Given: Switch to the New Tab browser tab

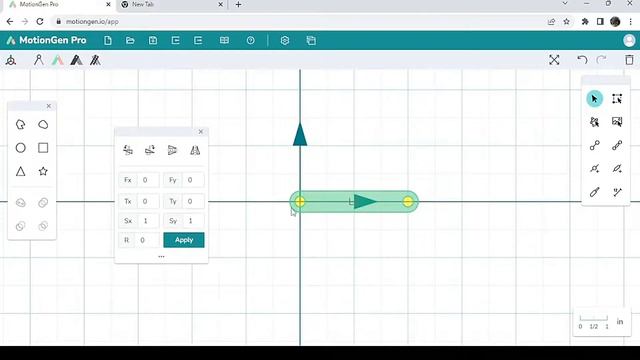Looking at the screenshot, I should coord(172,4).
